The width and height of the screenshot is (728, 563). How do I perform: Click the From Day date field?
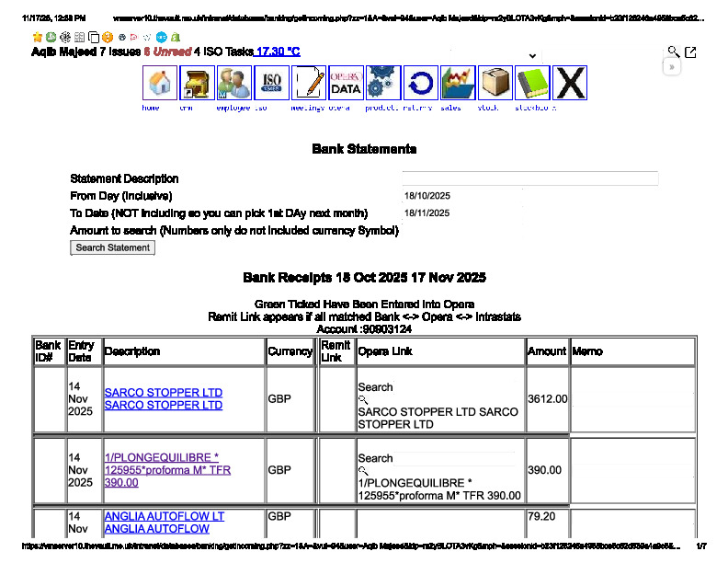[x=529, y=196]
